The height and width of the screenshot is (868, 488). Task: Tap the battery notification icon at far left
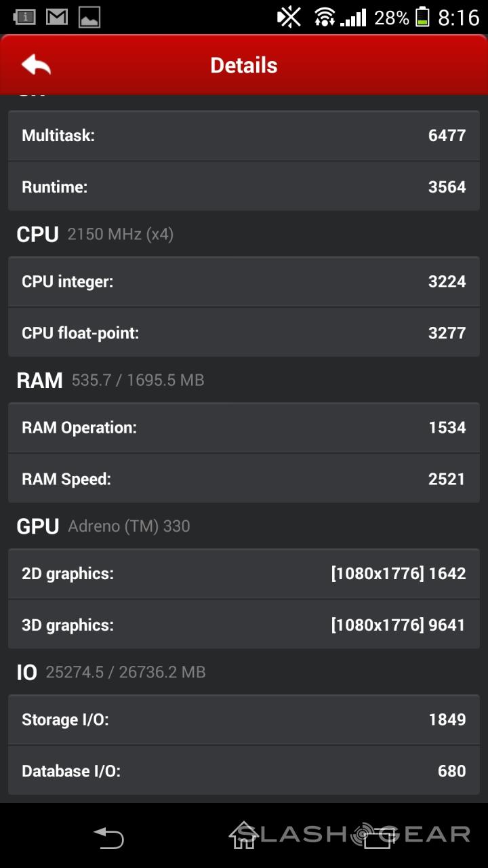[x=24, y=17]
